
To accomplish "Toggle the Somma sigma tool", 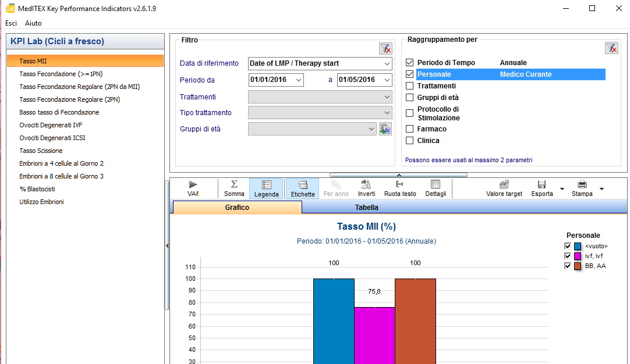I will pyautogui.click(x=234, y=188).
